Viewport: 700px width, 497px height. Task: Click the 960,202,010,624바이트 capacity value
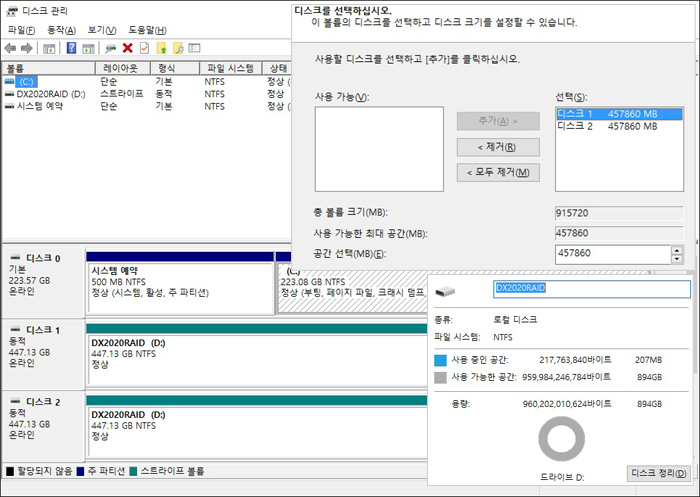click(567, 404)
